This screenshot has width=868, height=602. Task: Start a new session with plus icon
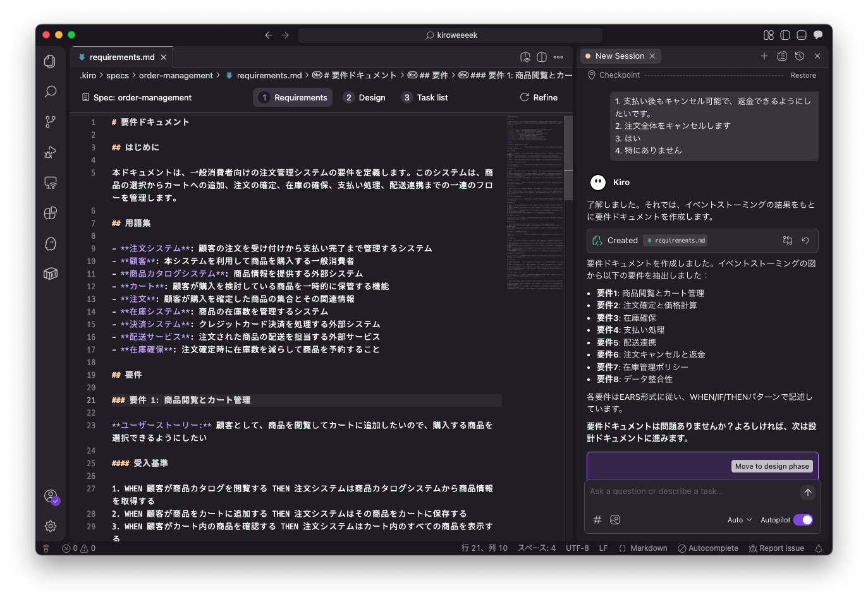pos(764,56)
